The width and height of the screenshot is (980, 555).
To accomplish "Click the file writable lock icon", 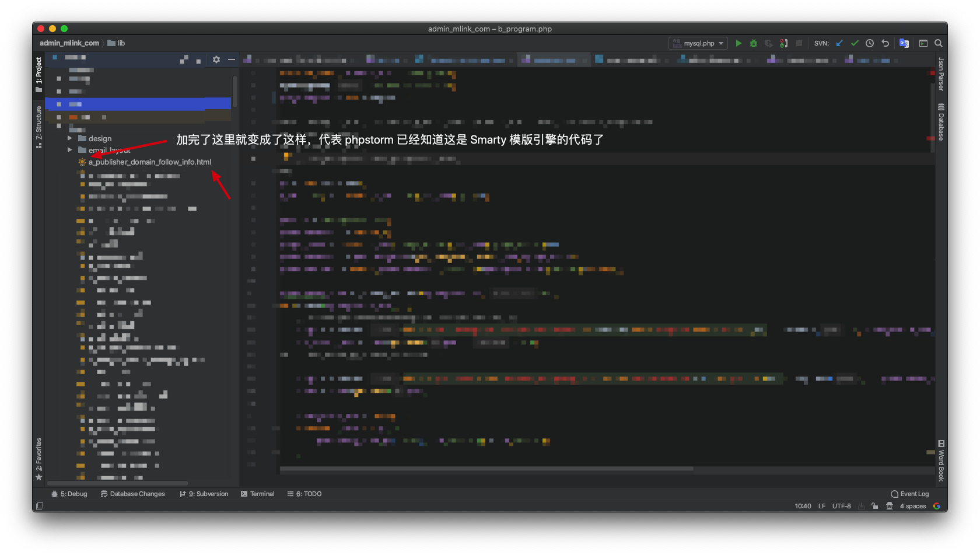I will (874, 506).
